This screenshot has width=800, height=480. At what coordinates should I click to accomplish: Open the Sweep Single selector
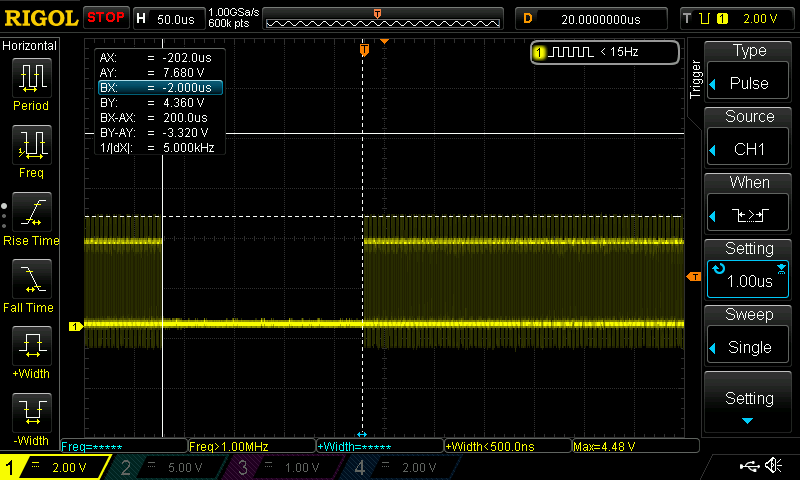pyautogui.click(x=748, y=345)
